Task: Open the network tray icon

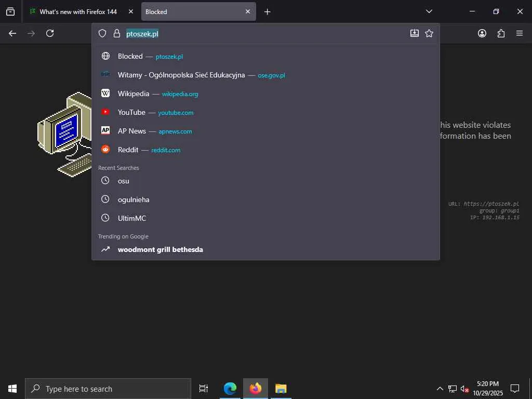Action: [x=453, y=389]
